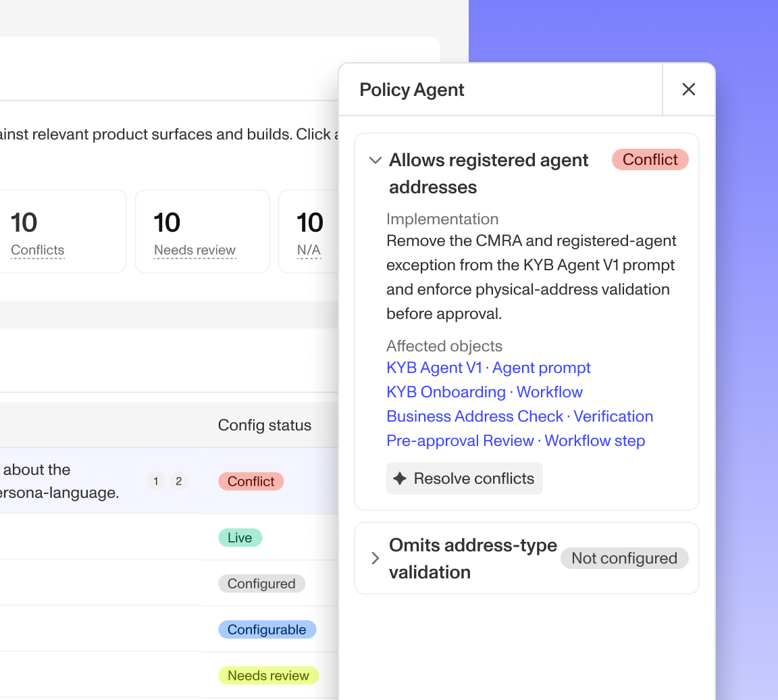
Task: Click the reference badge numbered 1
Action: click(156, 481)
